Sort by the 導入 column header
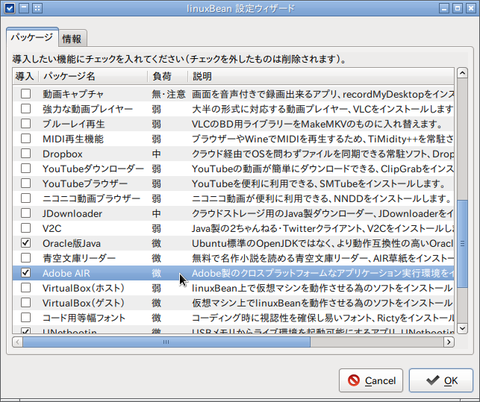 (25, 76)
